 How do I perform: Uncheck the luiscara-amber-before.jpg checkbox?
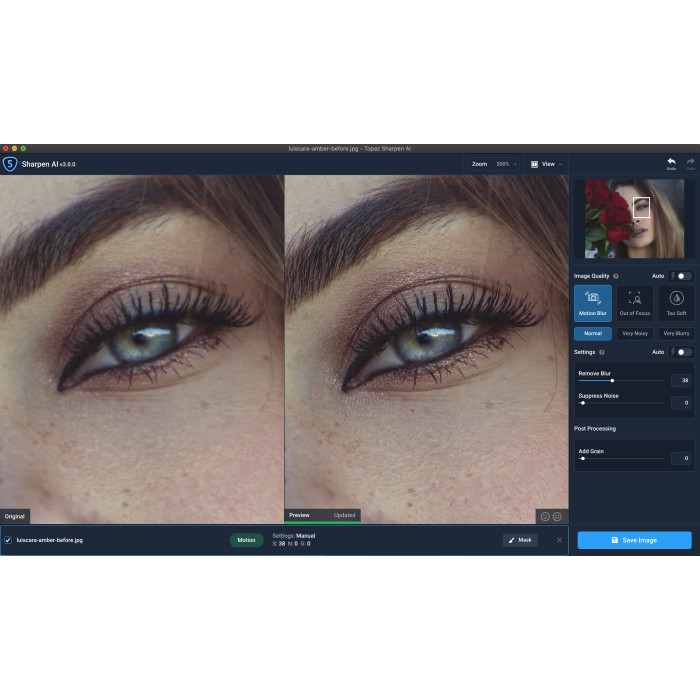point(8,540)
